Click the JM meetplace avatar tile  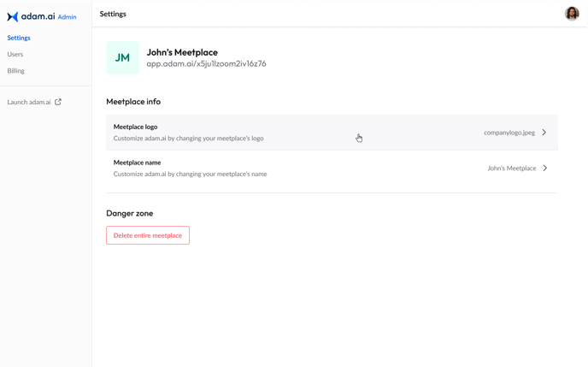[122, 57]
